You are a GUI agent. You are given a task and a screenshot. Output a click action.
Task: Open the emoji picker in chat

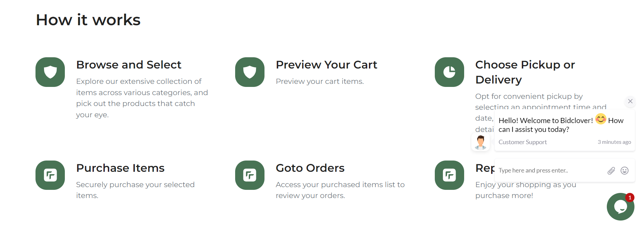624,171
